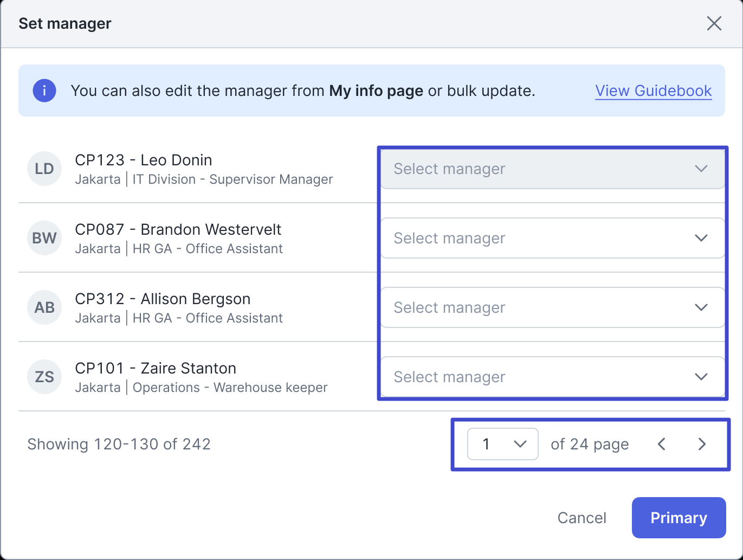The height and width of the screenshot is (560, 743).
Task: Click Brandon Westervelt's BW avatar
Action: [x=44, y=238]
